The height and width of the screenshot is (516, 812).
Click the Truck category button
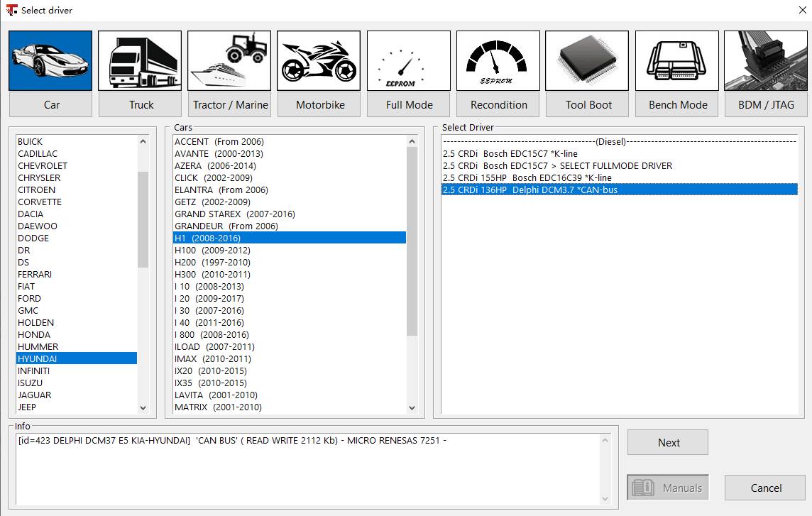141,104
